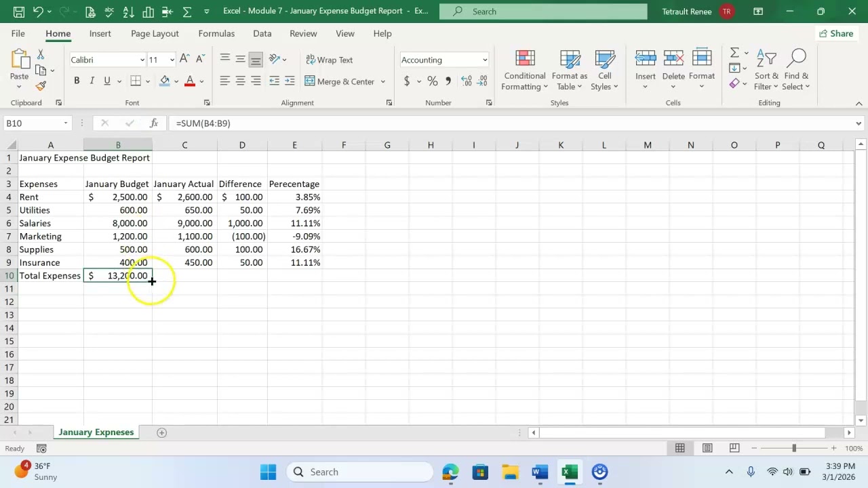This screenshot has width=868, height=488.
Task: Switch to Page Break Preview icon
Action: 734,448
